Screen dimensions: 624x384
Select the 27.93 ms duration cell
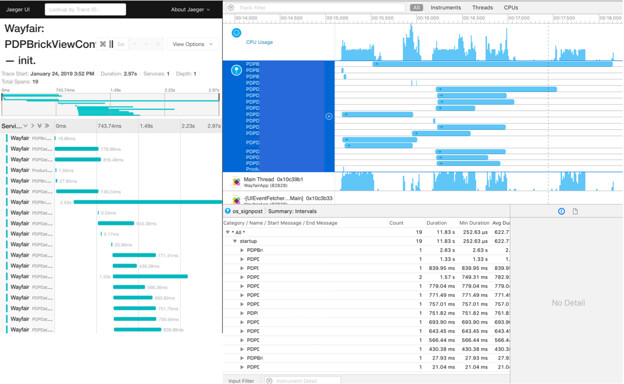point(443,358)
